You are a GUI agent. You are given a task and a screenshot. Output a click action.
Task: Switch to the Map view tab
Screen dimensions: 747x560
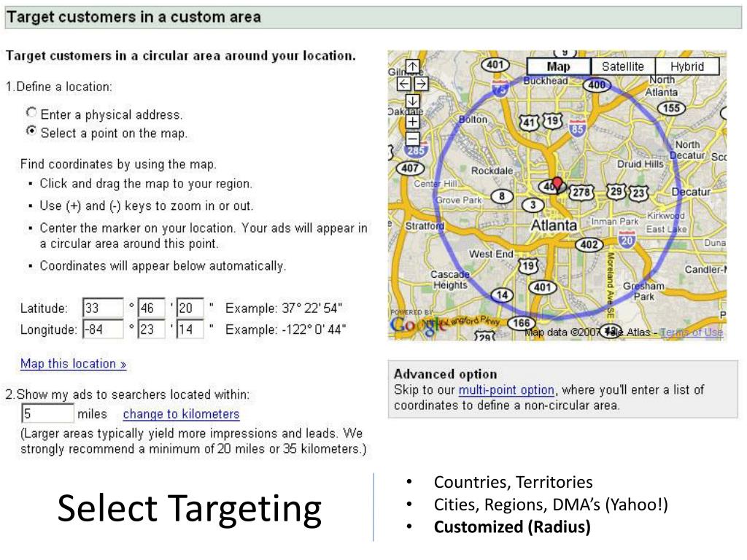pos(558,66)
